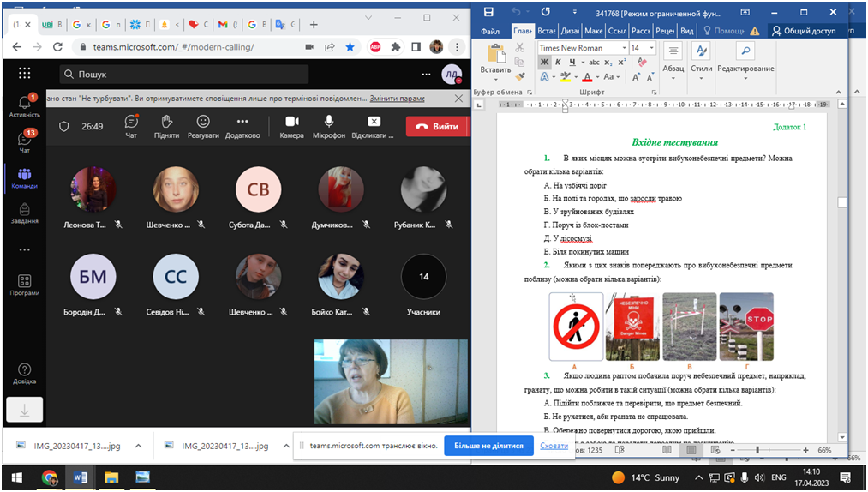
Task: Increase font size in Word
Action: tap(636, 77)
